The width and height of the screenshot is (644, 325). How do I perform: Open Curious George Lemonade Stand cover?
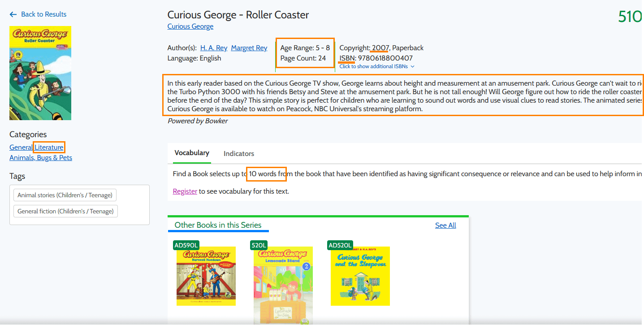pyautogui.click(x=283, y=285)
